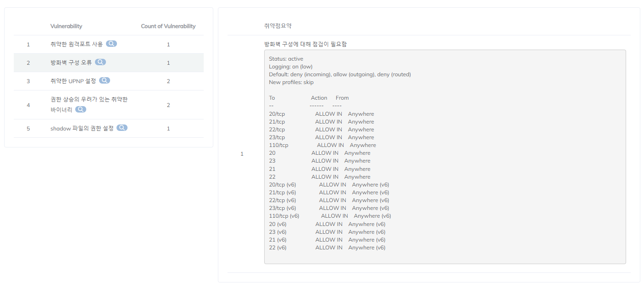This screenshot has width=644, height=288.
Task: Click the 취약점요약 header in right panel
Action: click(x=278, y=26)
